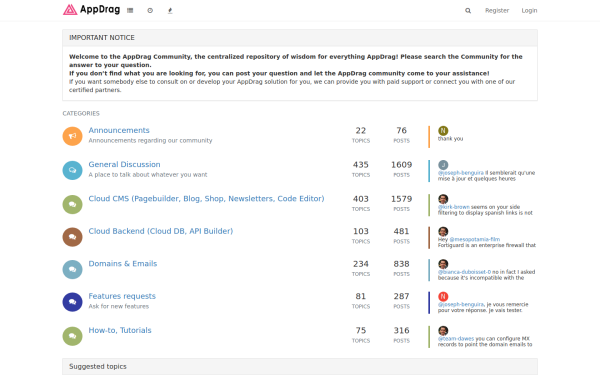Screen dimensions: 600x375
Task: Click the 481 posts count for Cloud Backend
Action: [401, 231]
